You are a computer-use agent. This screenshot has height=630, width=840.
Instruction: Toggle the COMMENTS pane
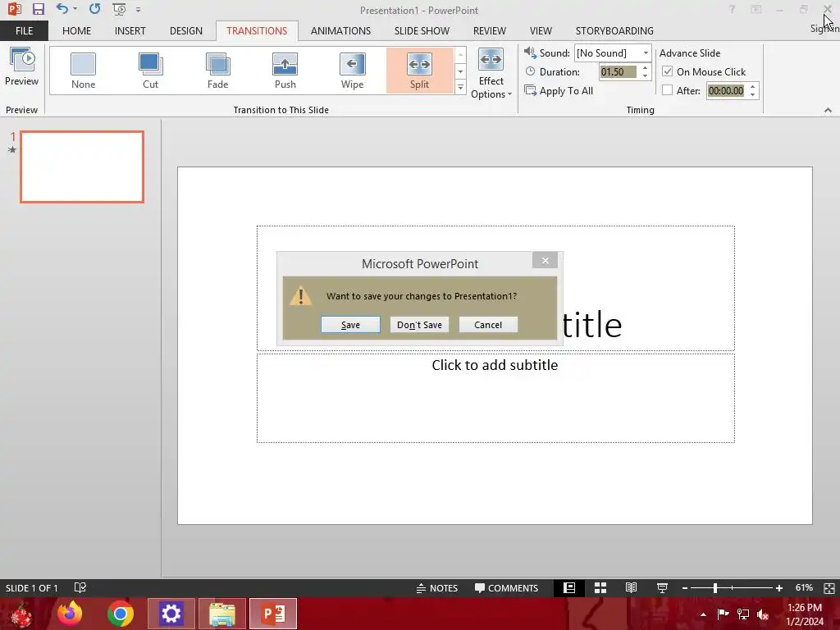pos(506,587)
